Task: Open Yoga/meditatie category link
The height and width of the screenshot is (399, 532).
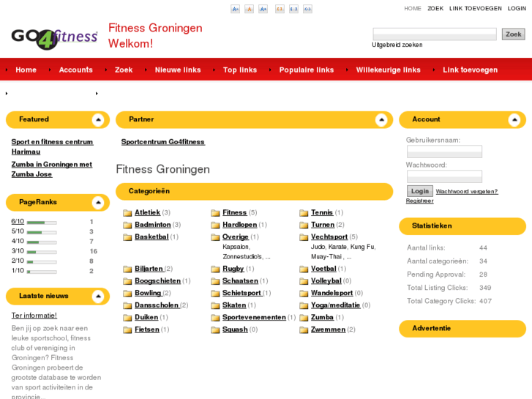Action: (x=336, y=305)
